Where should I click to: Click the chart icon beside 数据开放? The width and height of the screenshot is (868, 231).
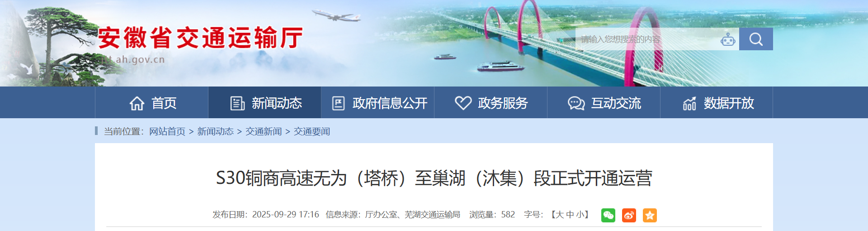[x=689, y=103]
